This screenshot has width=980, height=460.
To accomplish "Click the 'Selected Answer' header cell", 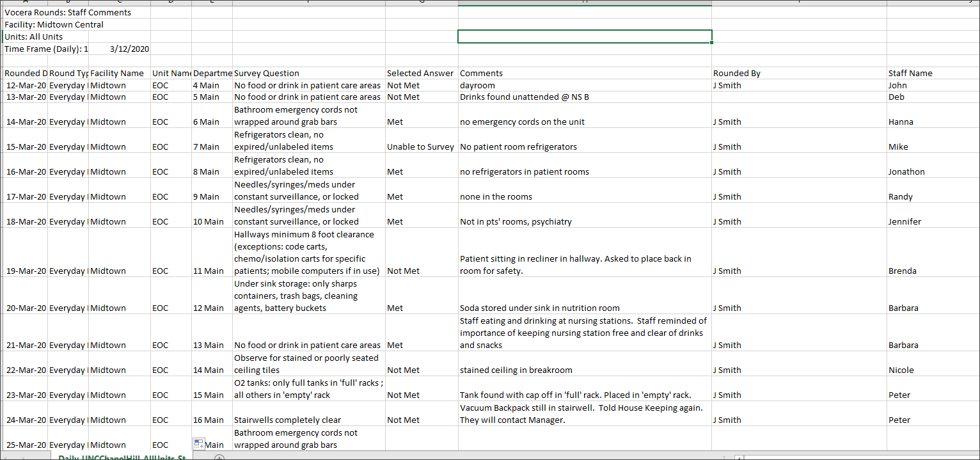I will (x=420, y=73).
